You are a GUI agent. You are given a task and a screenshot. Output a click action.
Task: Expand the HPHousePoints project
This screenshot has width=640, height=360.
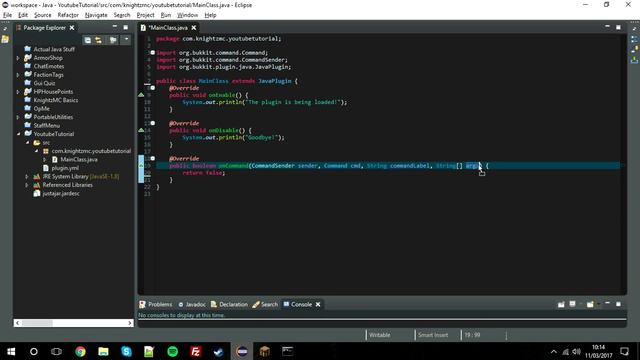18,92
